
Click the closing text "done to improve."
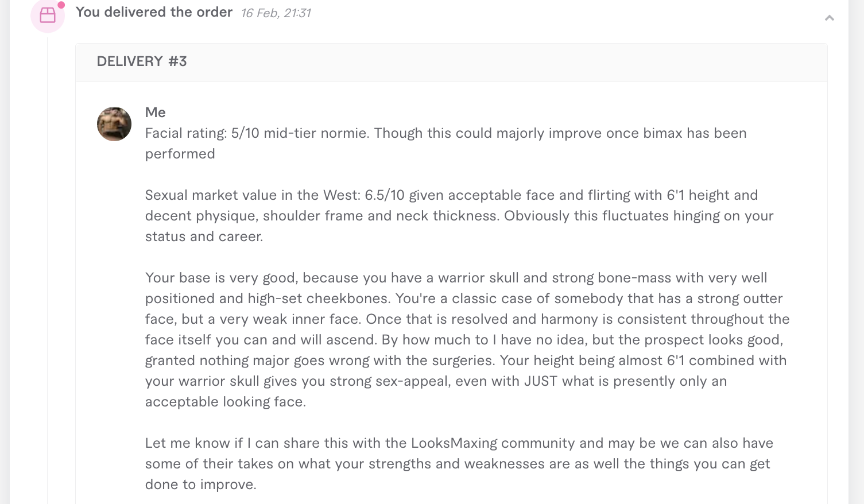click(x=201, y=484)
